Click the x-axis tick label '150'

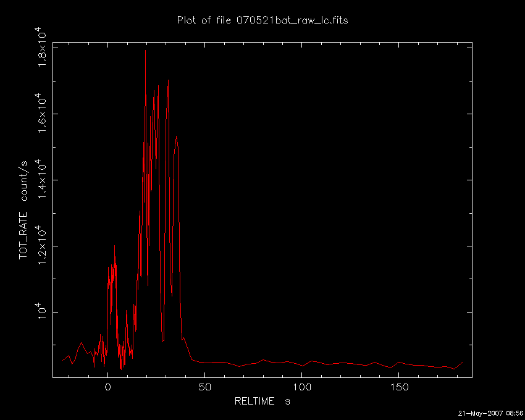click(x=399, y=387)
